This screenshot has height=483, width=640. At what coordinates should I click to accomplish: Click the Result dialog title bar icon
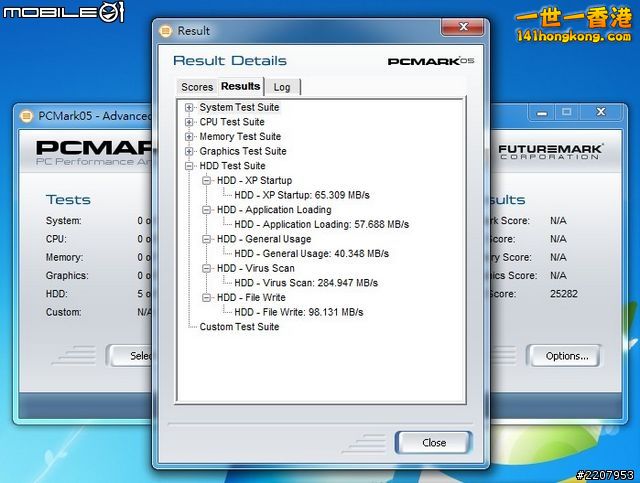click(166, 31)
